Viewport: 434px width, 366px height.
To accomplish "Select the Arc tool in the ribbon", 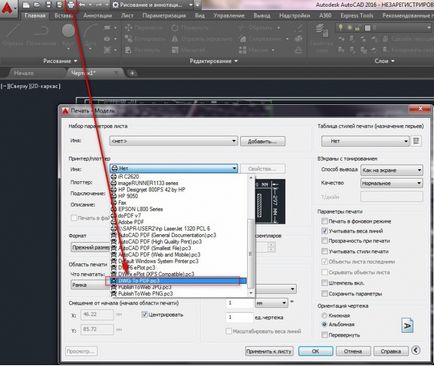I will [x=90, y=33].
